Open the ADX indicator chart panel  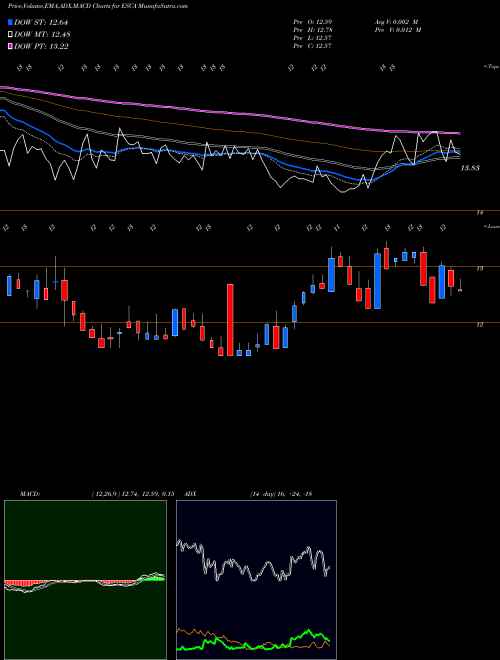(256, 580)
